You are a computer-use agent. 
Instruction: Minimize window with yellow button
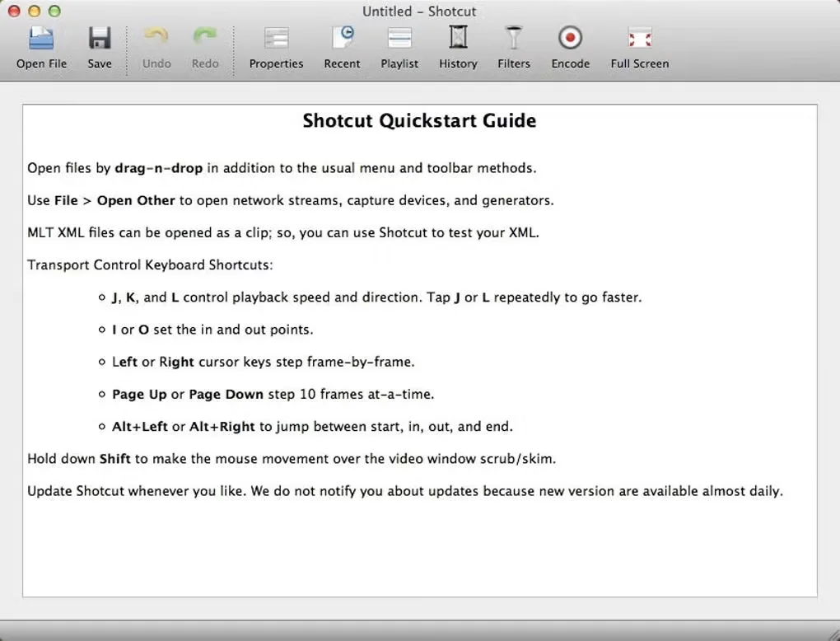coord(35,11)
